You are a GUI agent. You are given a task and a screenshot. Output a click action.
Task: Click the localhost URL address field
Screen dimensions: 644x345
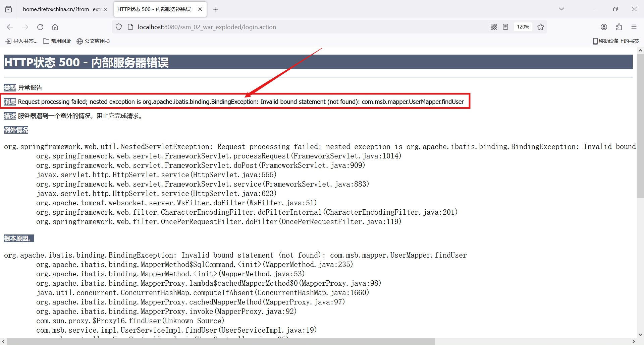coord(268,27)
